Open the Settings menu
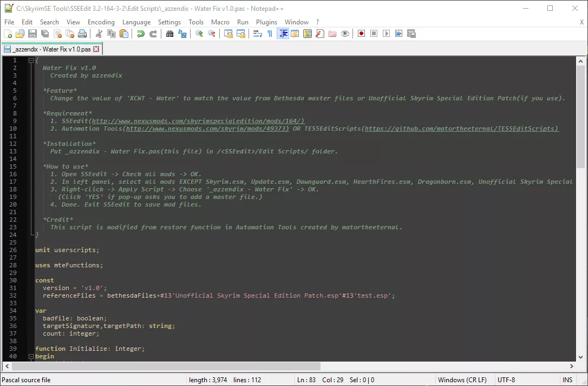This screenshot has width=588, height=386. coord(169,22)
